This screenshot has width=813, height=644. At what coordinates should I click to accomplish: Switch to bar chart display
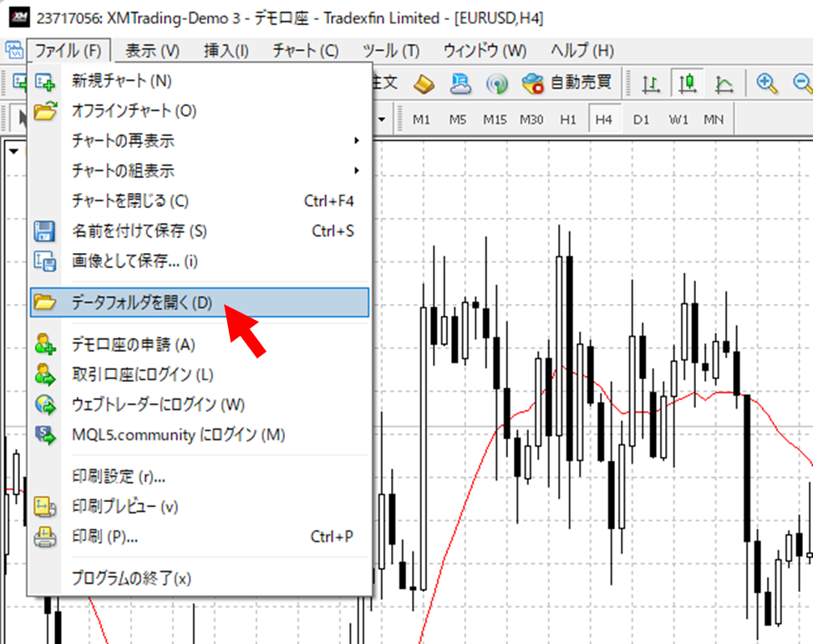(x=651, y=84)
